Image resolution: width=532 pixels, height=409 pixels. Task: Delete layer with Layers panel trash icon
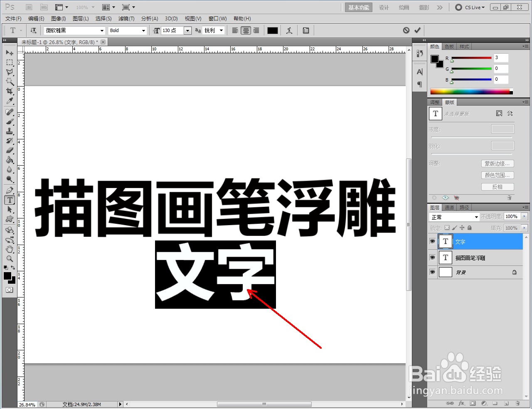click(x=517, y=403)
